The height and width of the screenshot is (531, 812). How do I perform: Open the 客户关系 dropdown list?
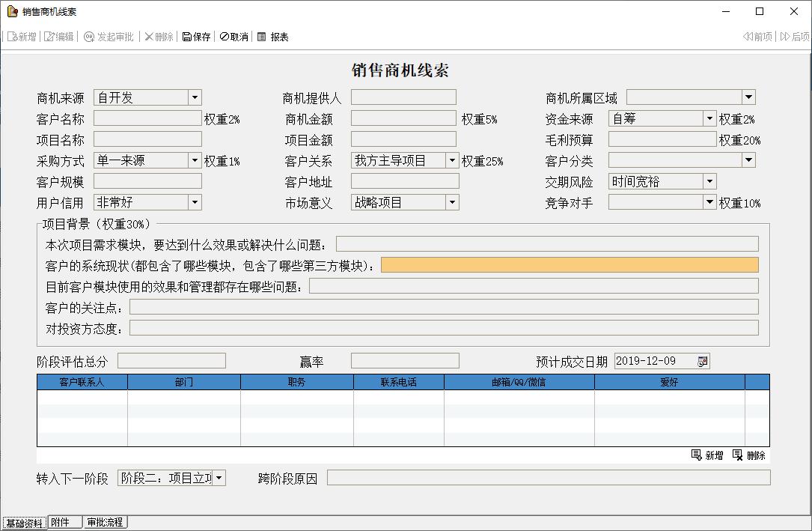[452, 161]
